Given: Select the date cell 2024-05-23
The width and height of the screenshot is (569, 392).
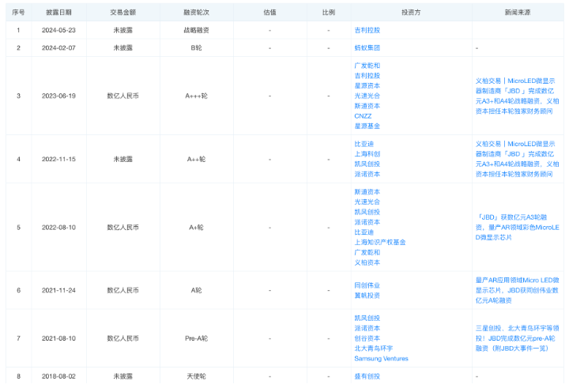Looking at the screenshot, I should pyautogui.click(x=58, y=30).
